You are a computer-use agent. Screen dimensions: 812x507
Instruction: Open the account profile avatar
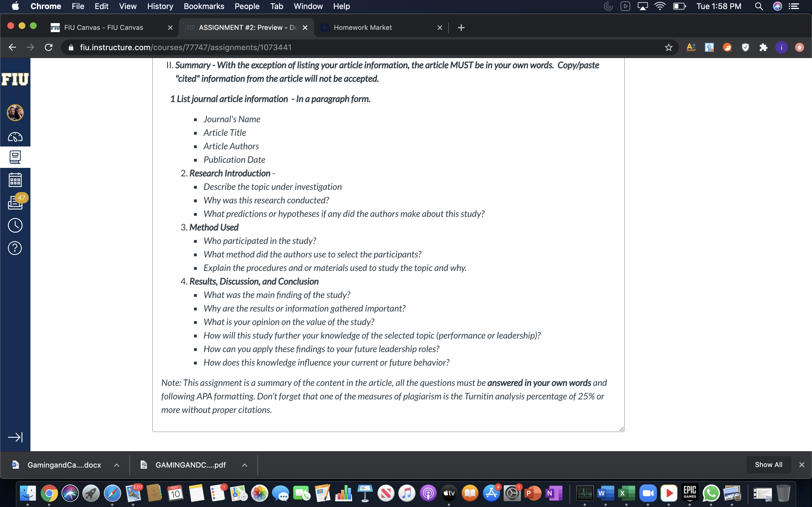(15, 113)
